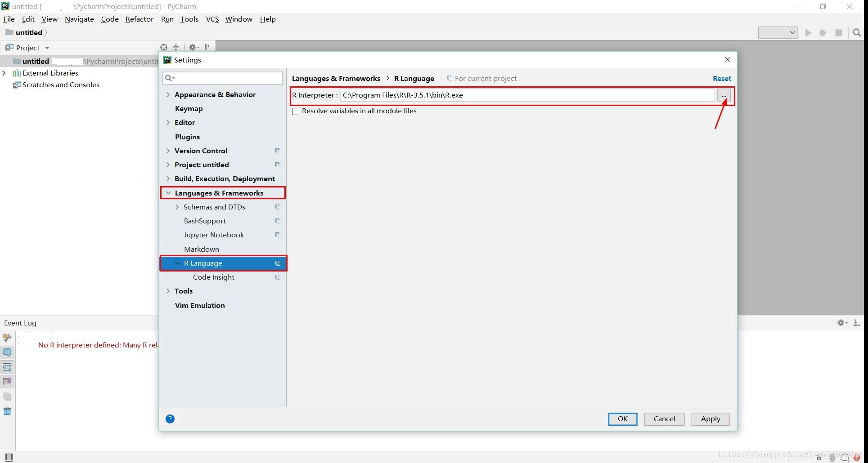Screen dimensions: 868x463
Task: Expand Schemas and DTDs node
Action: (177, 207)
